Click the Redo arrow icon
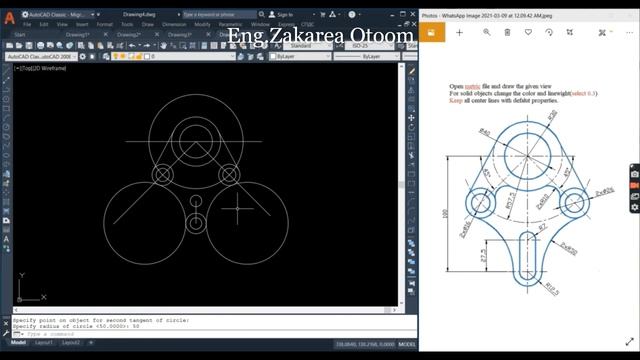Screen dimensions: 640x360 point(147,46)
